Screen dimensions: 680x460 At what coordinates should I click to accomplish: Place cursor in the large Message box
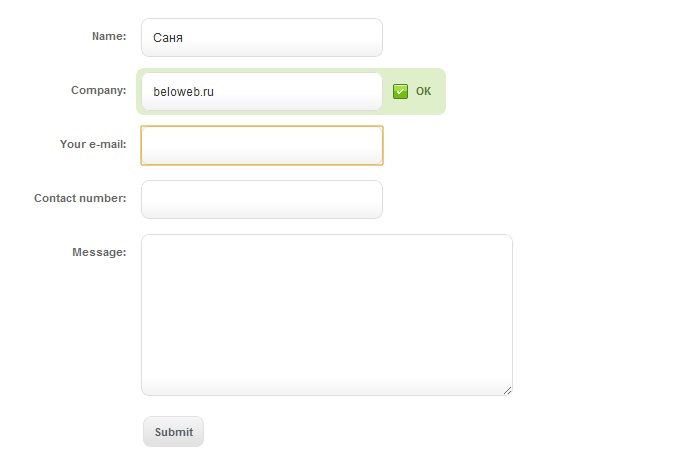[x=326, y=314]
